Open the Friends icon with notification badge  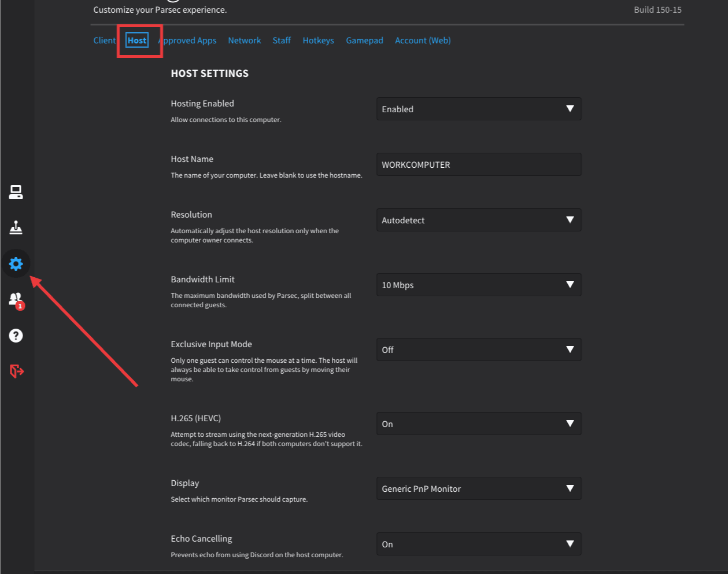(x=16, y=300)
